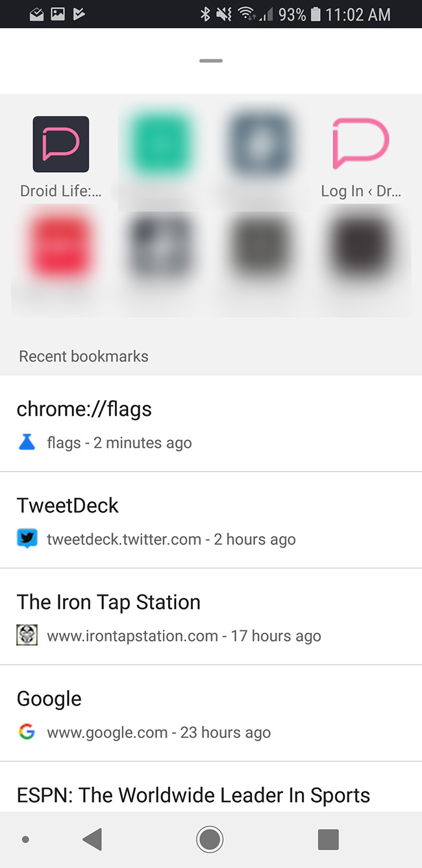Screen dimensions: 422x868
Task: Open The Iron Tap Station bookmark
Action: pos(108,602)
